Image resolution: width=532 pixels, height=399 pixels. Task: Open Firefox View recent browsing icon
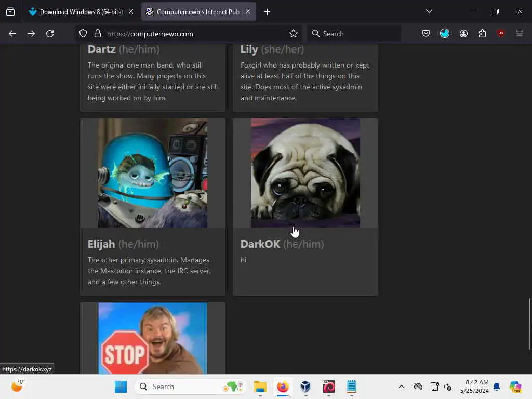coord(10,12)
